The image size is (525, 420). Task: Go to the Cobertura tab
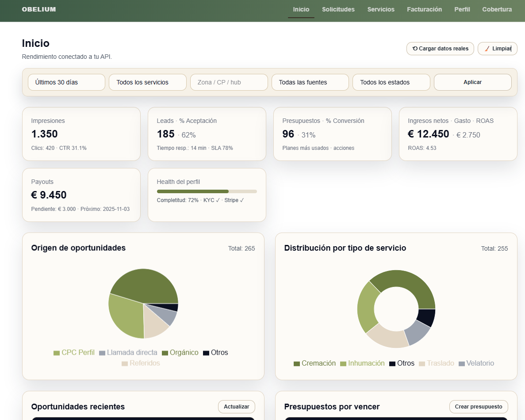[x=497, y=9]
